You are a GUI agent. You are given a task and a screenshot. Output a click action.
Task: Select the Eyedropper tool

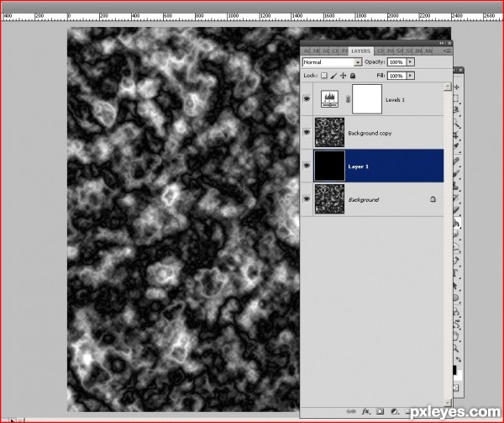[456, 146]
